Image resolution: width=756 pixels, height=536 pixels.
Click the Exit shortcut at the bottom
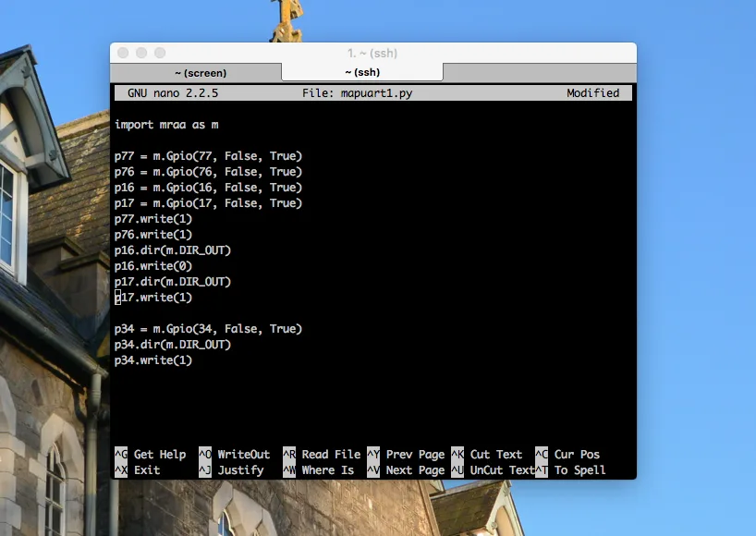point(148,470)
